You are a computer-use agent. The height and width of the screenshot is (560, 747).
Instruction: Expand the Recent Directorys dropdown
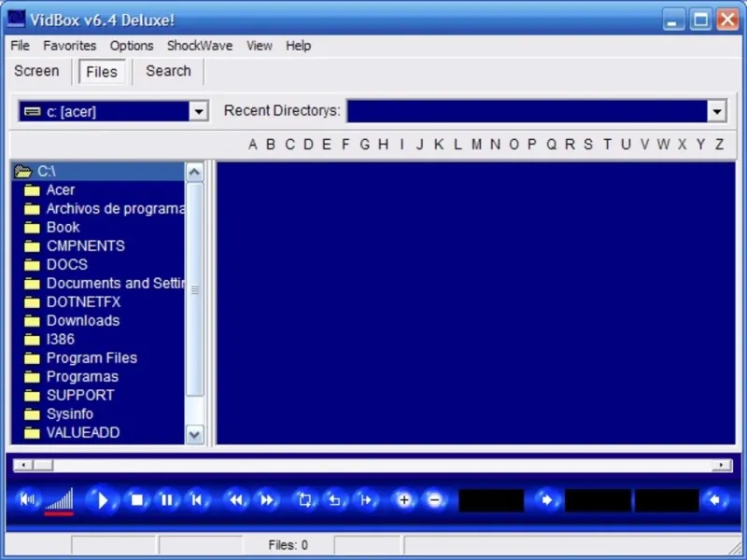point(716,111)
